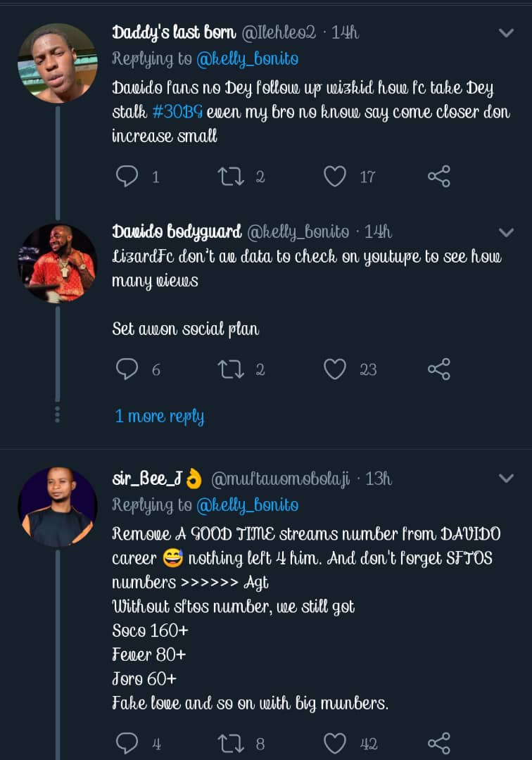Retweet Davido bodyguard's LizardFc tweet

click(232, 369)
